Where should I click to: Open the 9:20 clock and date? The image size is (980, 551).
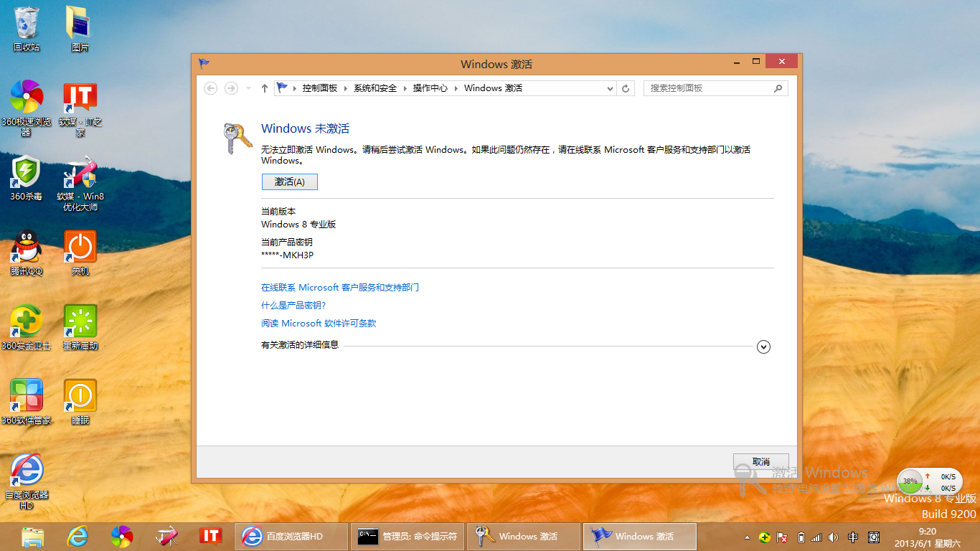(x=928, y=537)
